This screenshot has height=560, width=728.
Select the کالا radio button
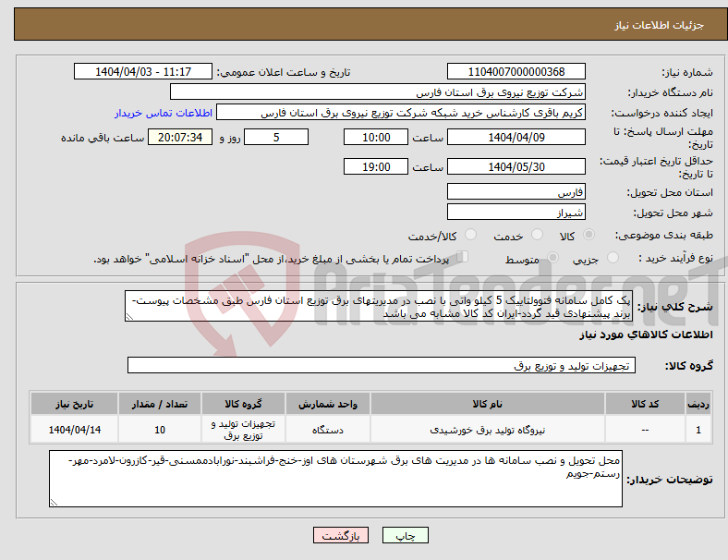tap(588, 235)
